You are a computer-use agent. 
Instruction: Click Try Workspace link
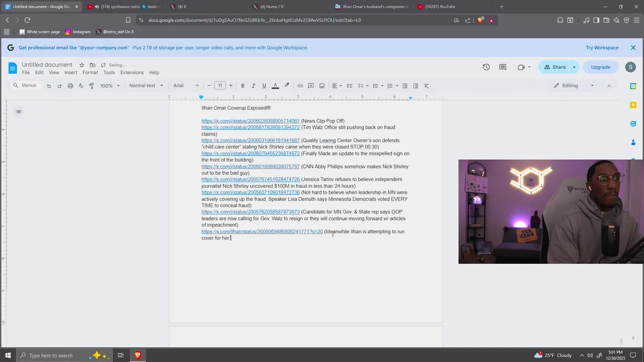point(602,48)
